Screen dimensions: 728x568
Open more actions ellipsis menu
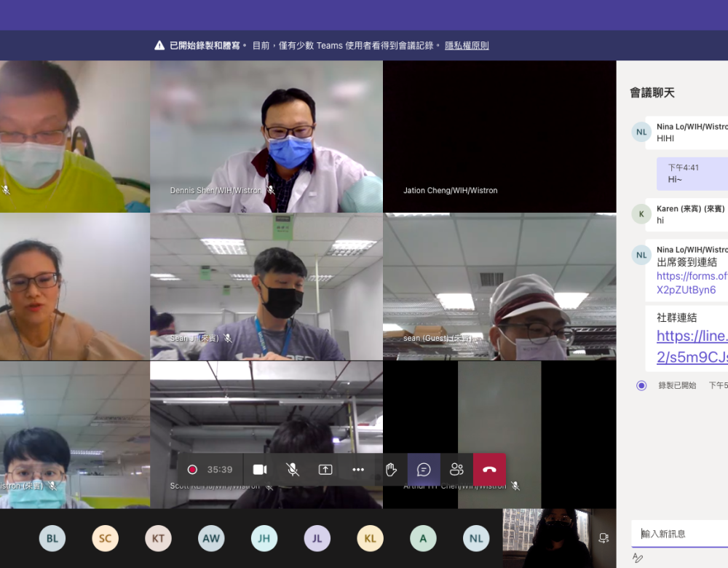[358, 470]
